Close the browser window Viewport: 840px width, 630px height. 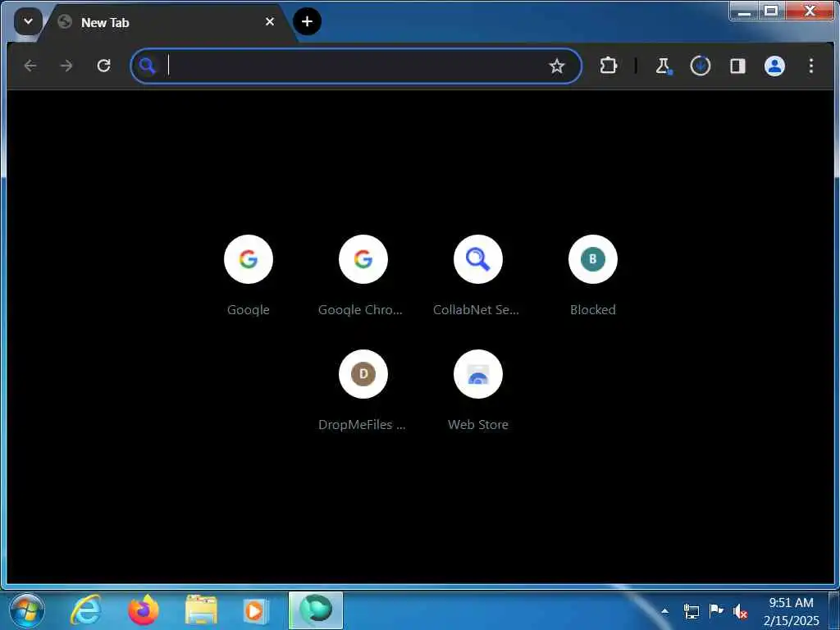pos(810,11)
